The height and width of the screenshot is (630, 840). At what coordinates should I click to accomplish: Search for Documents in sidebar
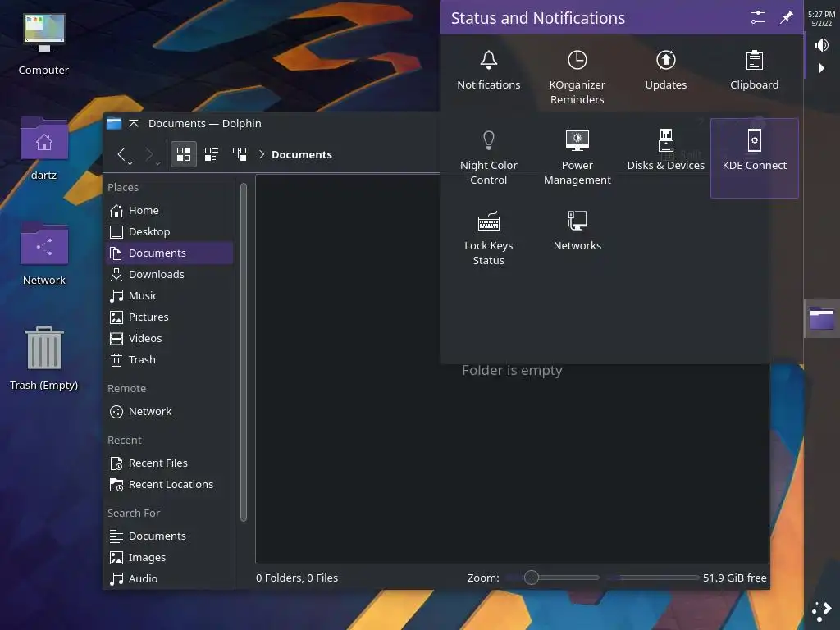point(169,536)
